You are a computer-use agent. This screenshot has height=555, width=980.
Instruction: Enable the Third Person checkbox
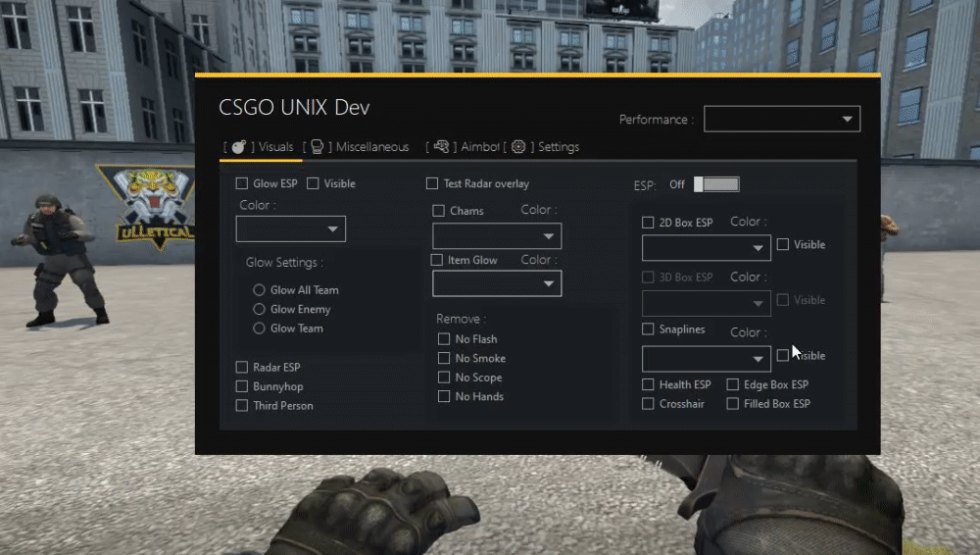pos(242,405)
